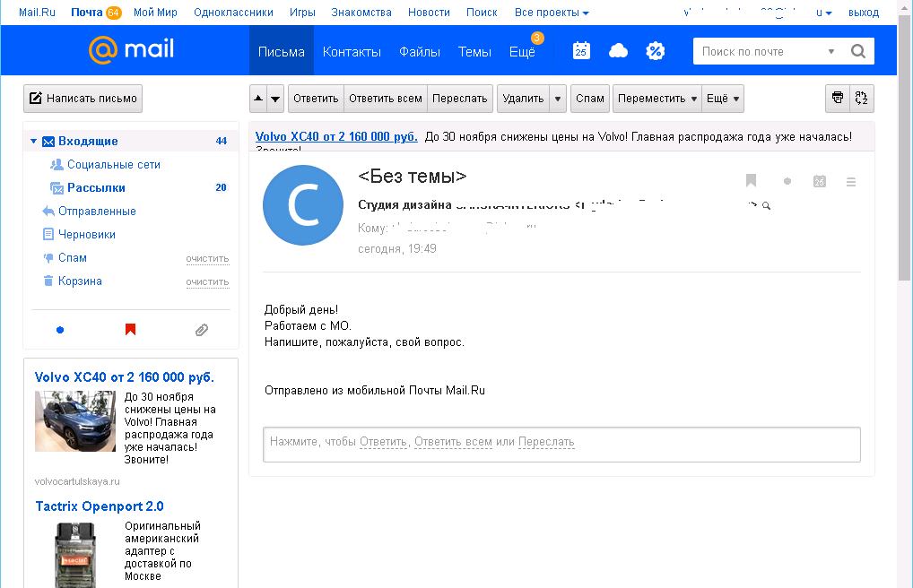This screenshot has height=588, width=913.
Task: Create event from the email's gray calendar icon
Action: point(819,181)
